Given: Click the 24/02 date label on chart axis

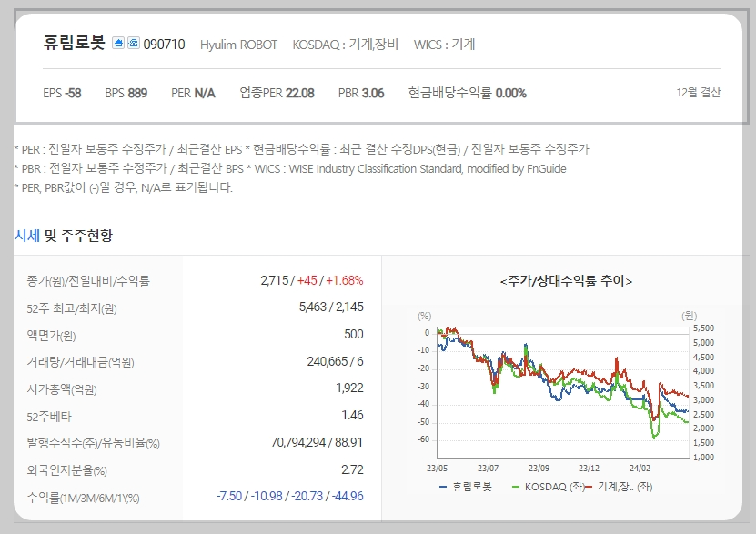Looking at the screenshot, I should tap(640, 468).
